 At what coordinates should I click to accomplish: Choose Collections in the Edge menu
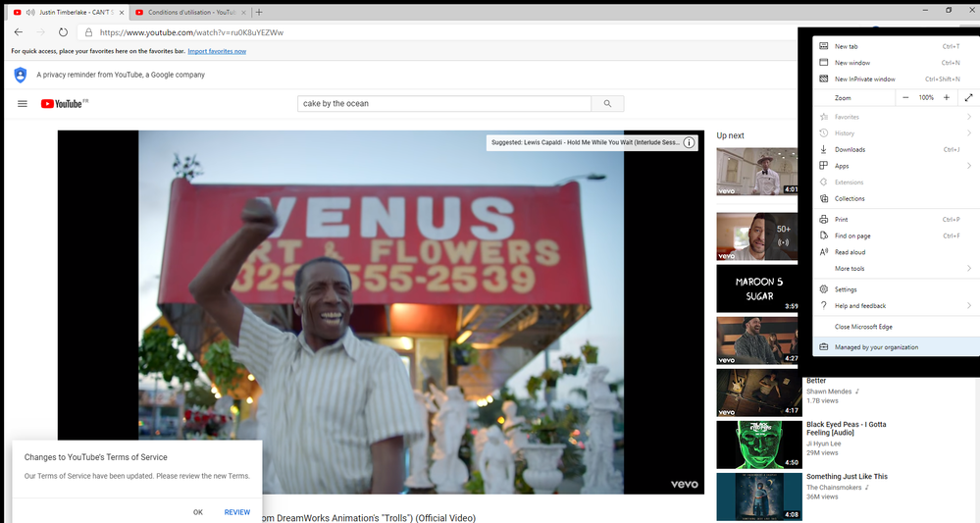pyautogui.click(x=897, y=198)
